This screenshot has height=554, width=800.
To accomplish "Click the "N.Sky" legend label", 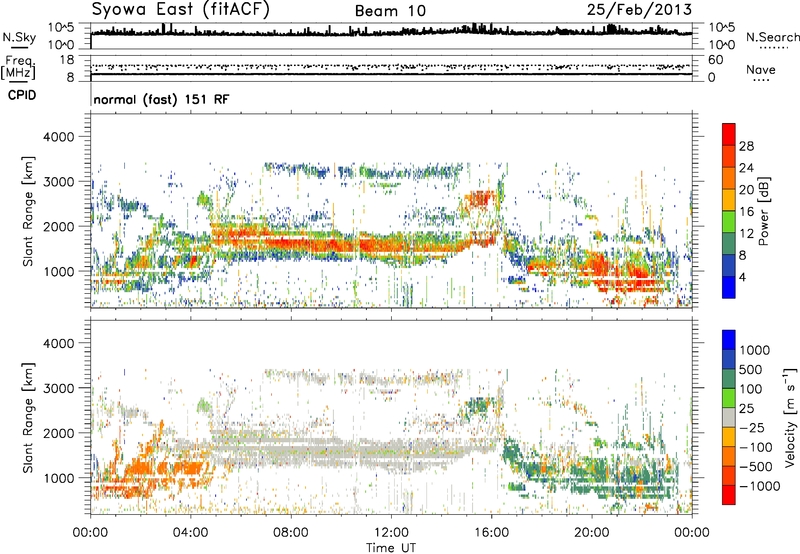I will (19, 37).
